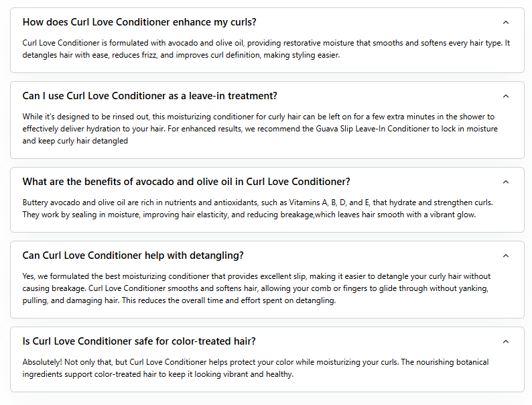The width and height of the screenshot is (532, 405).
Task: Click the chevron beside the detangling question
Action: click(506, 255)
